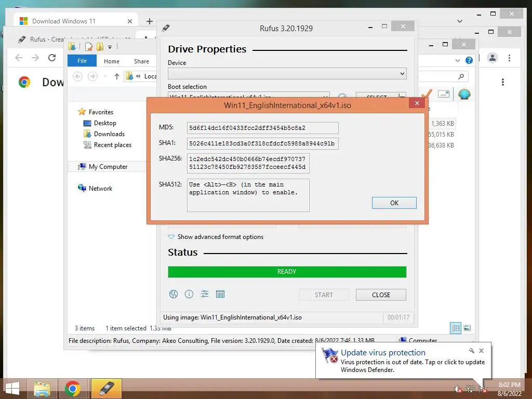The image size is (532, 399).
Task: Click OK in the checksum dialog
Action: coord(394,203)
